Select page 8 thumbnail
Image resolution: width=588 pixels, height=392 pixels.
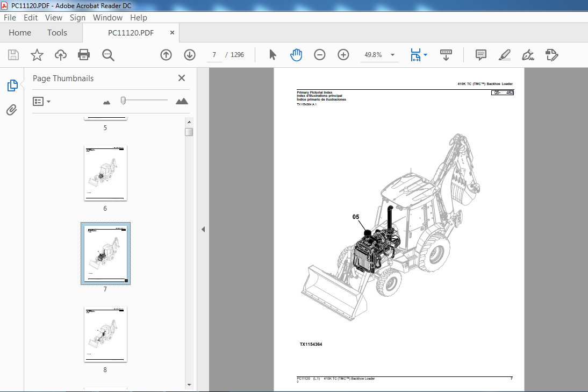[x=105, y=334]
